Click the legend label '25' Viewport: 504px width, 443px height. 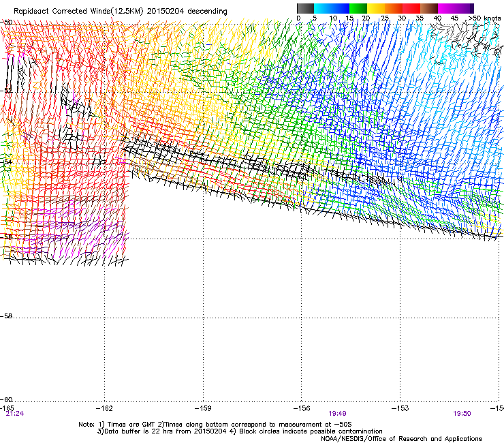(x=385, y=18)
